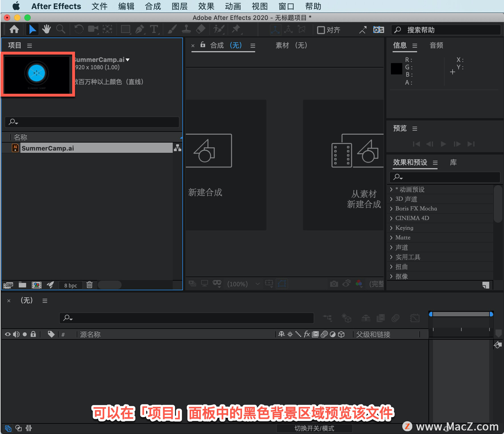Click 新建合成 button in viewer
The width and height of the screenshot is (504, 434).
tap(226, 165)
